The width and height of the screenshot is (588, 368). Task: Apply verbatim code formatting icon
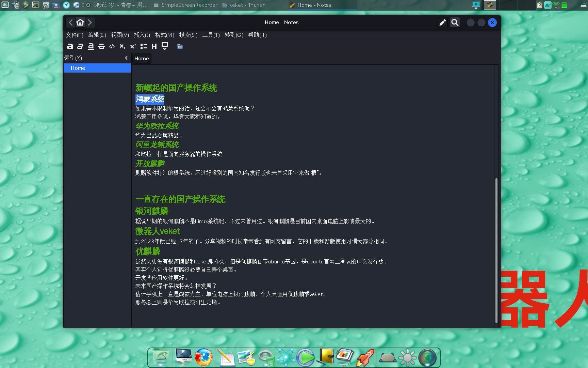(112, 46)
